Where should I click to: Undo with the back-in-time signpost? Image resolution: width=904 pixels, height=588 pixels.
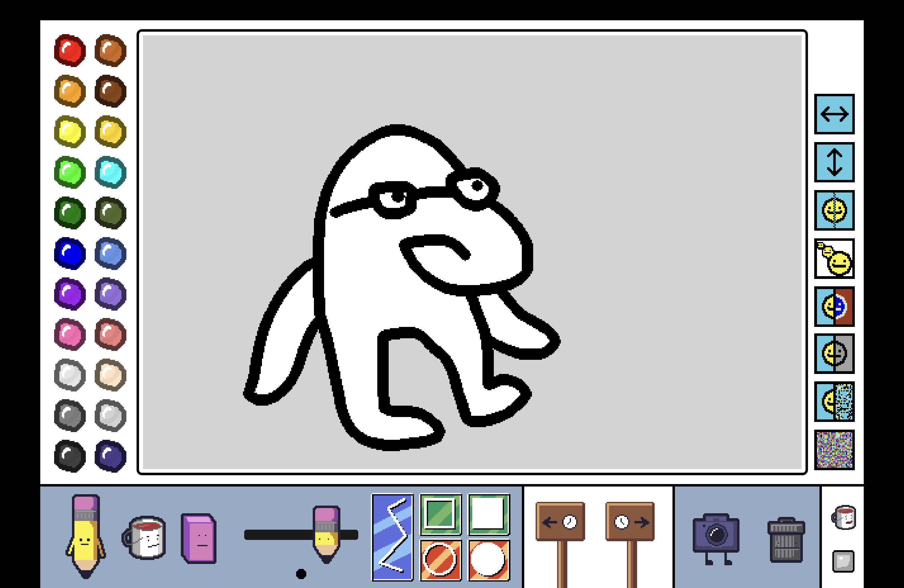(560, 522)
